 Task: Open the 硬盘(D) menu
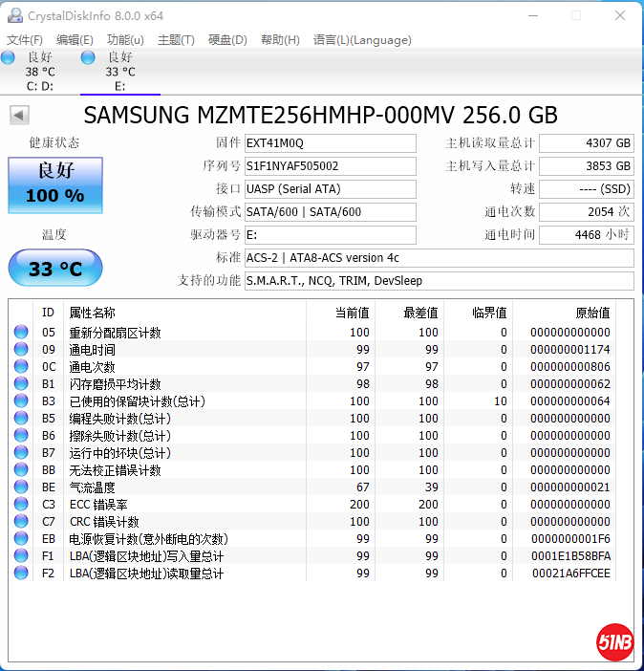point(227,40)
